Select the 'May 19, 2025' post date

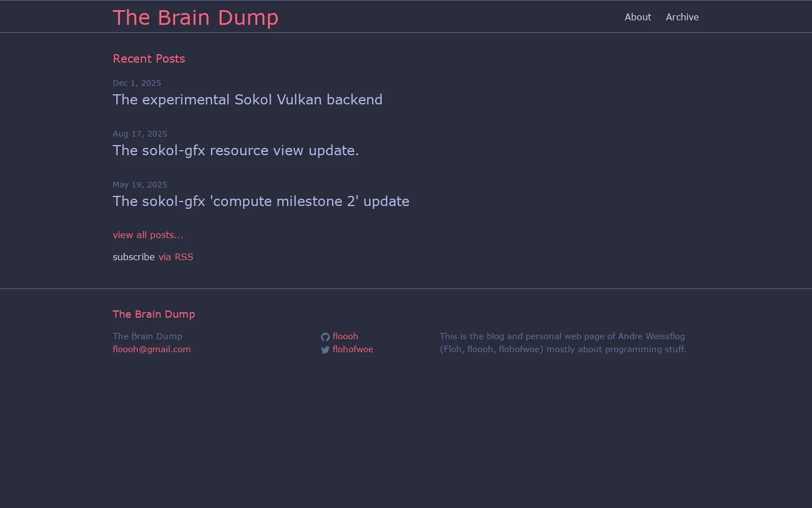tap(140, 185)
